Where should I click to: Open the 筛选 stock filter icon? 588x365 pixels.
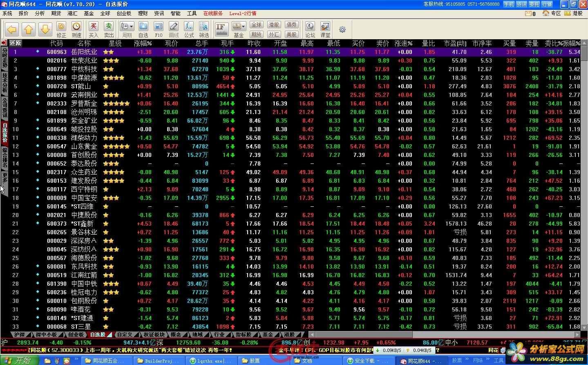(x=204, y=30)
